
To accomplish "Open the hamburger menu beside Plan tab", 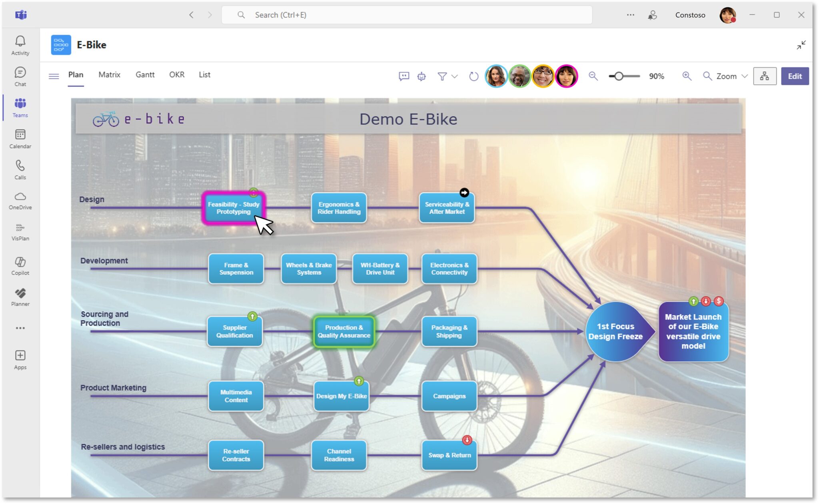I will point(54,76).
